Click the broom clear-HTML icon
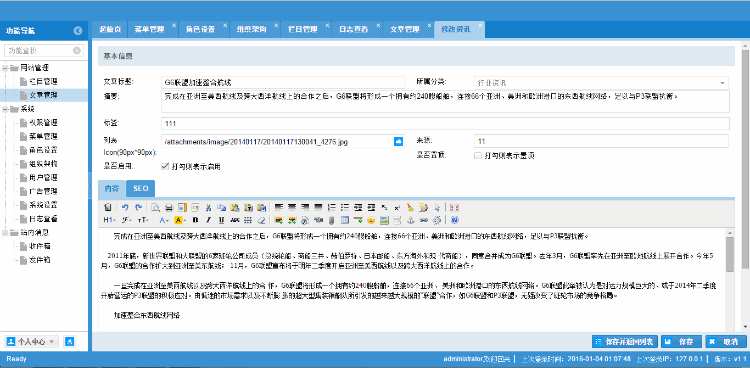 point(410,207)
